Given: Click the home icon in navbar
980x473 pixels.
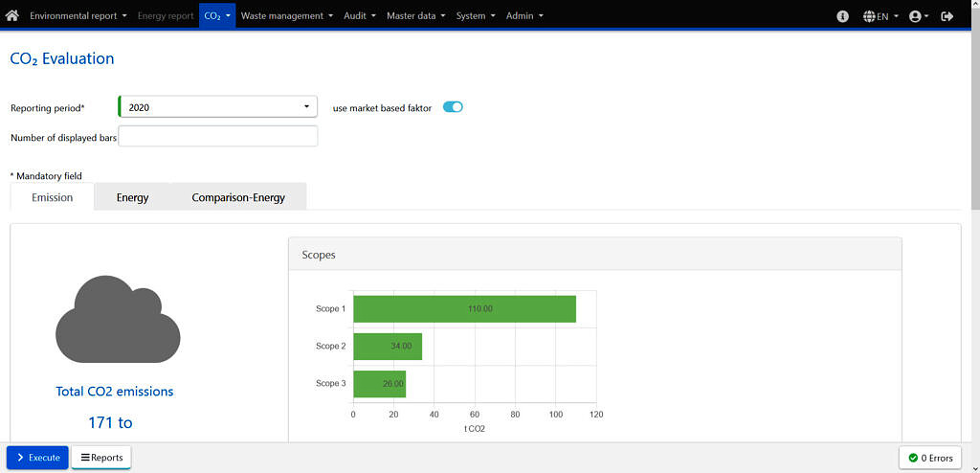Looking at the screenshot, I should (x=12, y=16).
